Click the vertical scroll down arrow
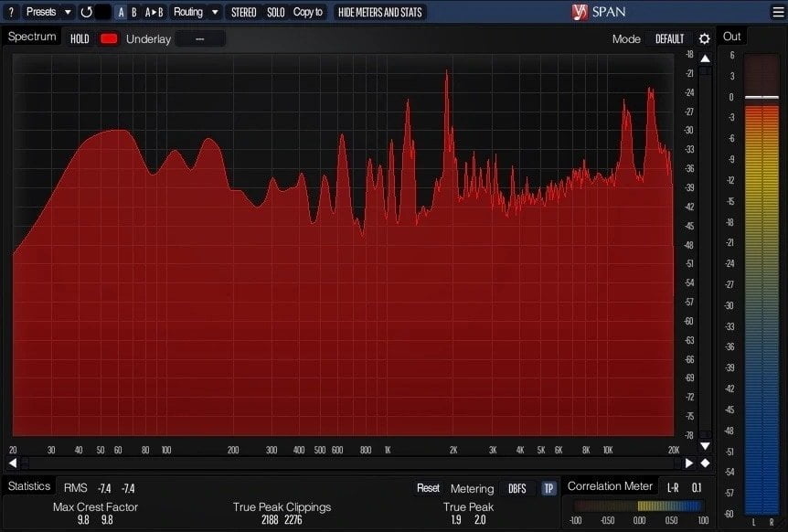Screen dimensions: 788x532 click(x=705, y=446)
